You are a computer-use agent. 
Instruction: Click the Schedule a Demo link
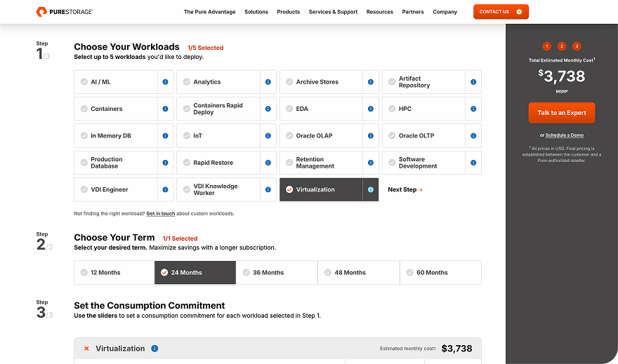coord(564,135)
